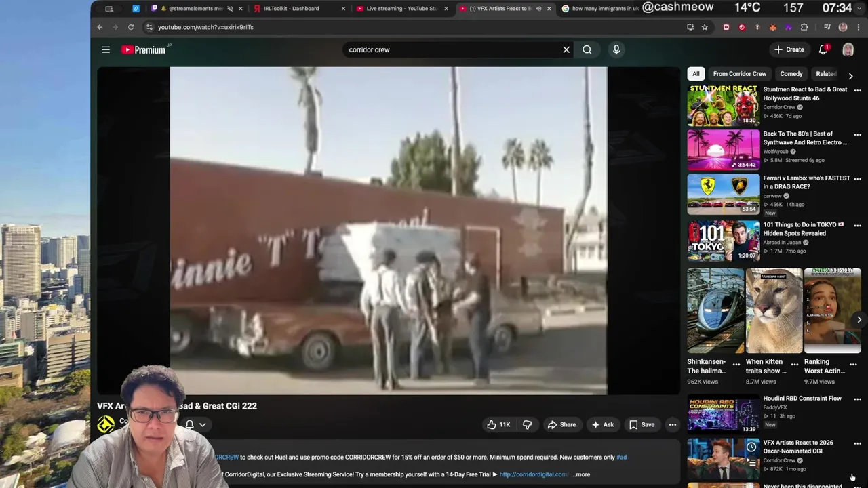The image size is (868, 488).
Task: Open the Ferrari v Lambo drag race thumbnail
Action: click(x=724, y=194)
